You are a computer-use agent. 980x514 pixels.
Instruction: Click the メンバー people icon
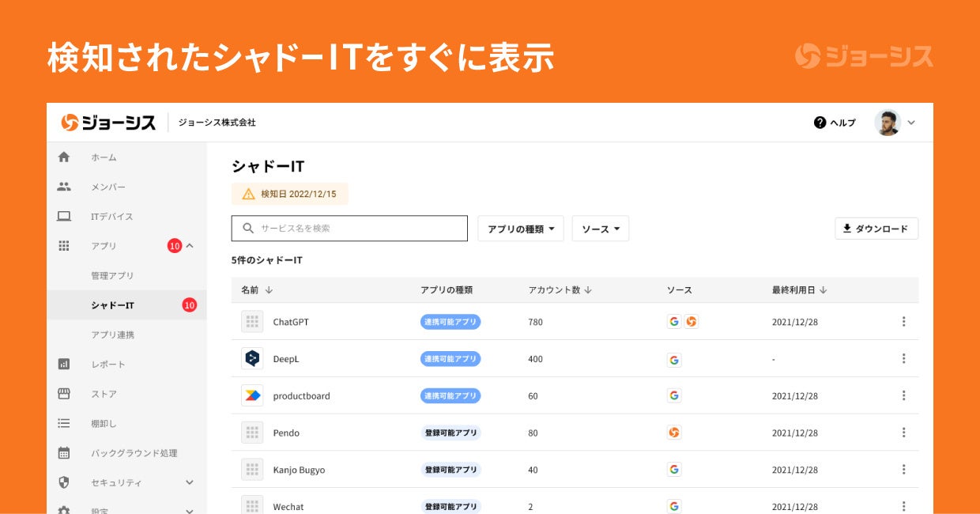64,187
